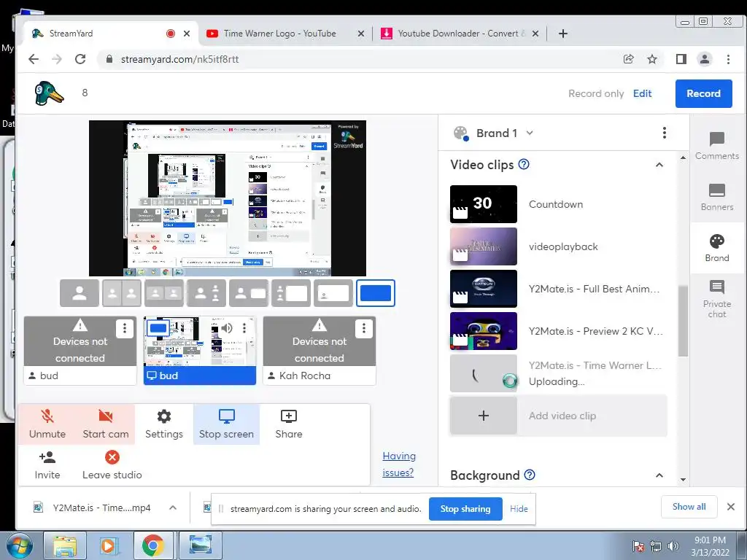Open Chrome profile avatar
The height and width of the screenshot is (560, 747).
click(704, 59)
